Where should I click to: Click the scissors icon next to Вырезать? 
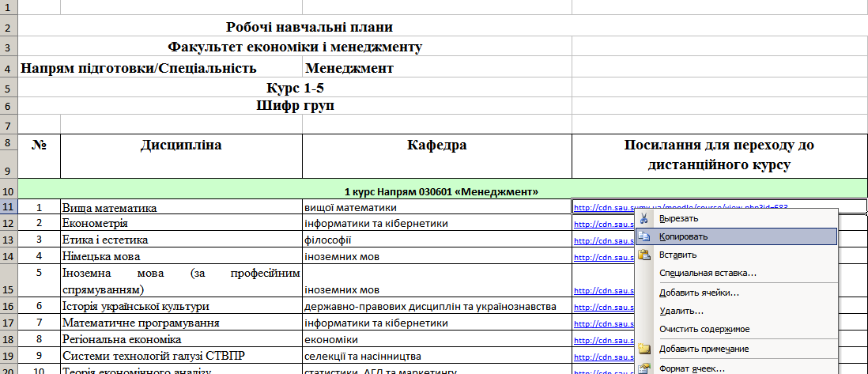coord(643,217)
